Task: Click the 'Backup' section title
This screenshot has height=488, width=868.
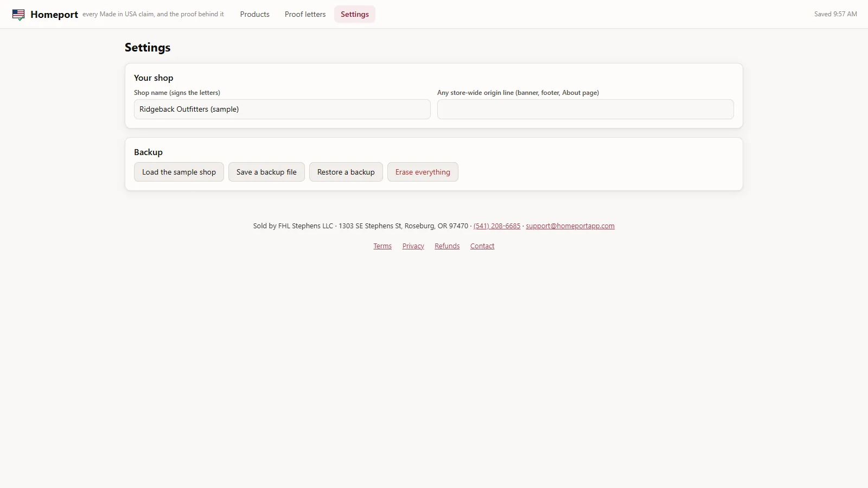Action: tap(148, 152)
